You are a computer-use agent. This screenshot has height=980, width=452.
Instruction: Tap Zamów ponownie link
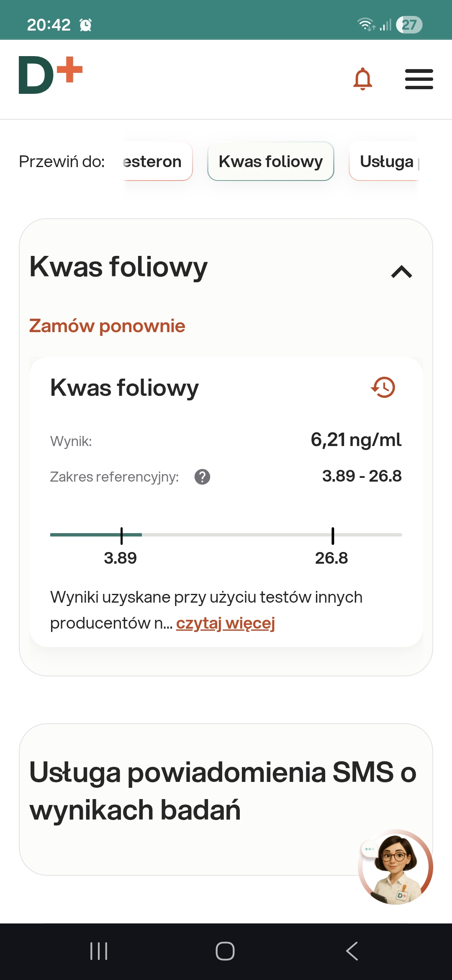coord(107,326)
